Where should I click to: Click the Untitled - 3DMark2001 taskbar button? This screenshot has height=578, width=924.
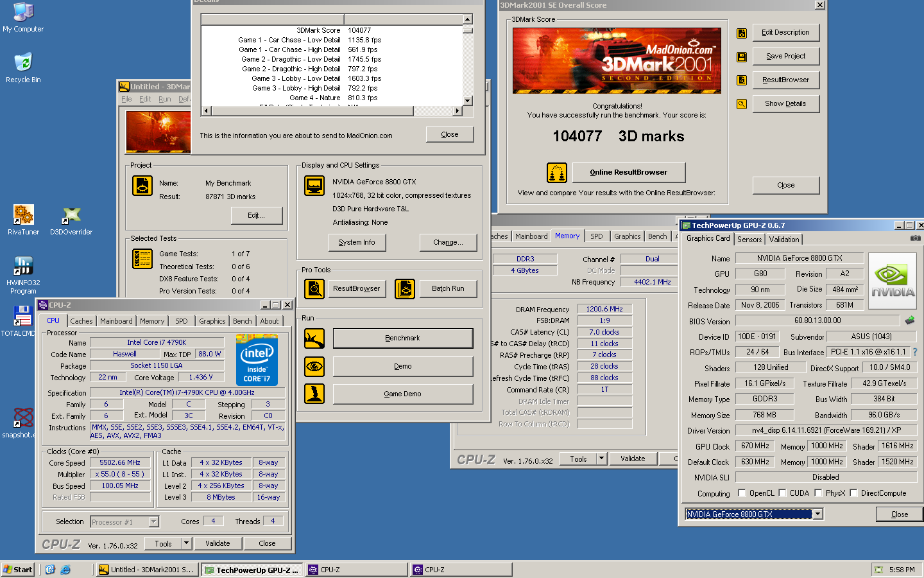point(147,570)
